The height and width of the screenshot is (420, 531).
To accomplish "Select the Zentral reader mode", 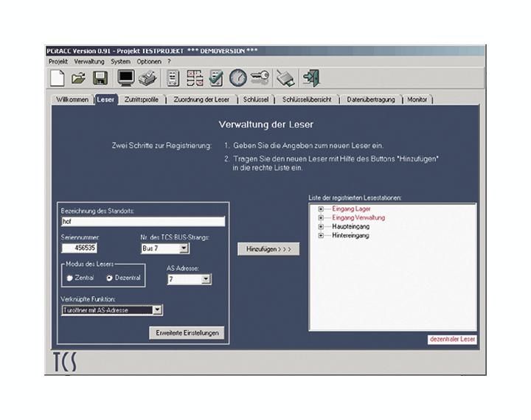I will 70,278.
